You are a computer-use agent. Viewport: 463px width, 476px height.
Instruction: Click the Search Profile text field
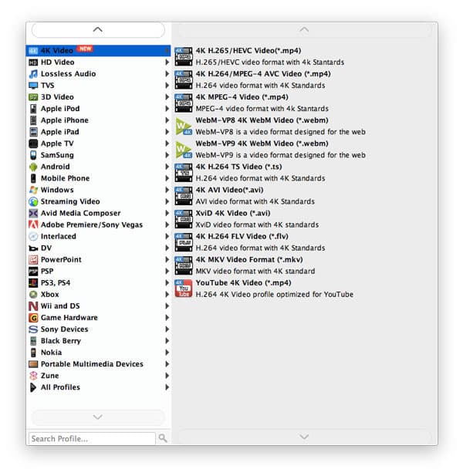[x=91, y=438]
